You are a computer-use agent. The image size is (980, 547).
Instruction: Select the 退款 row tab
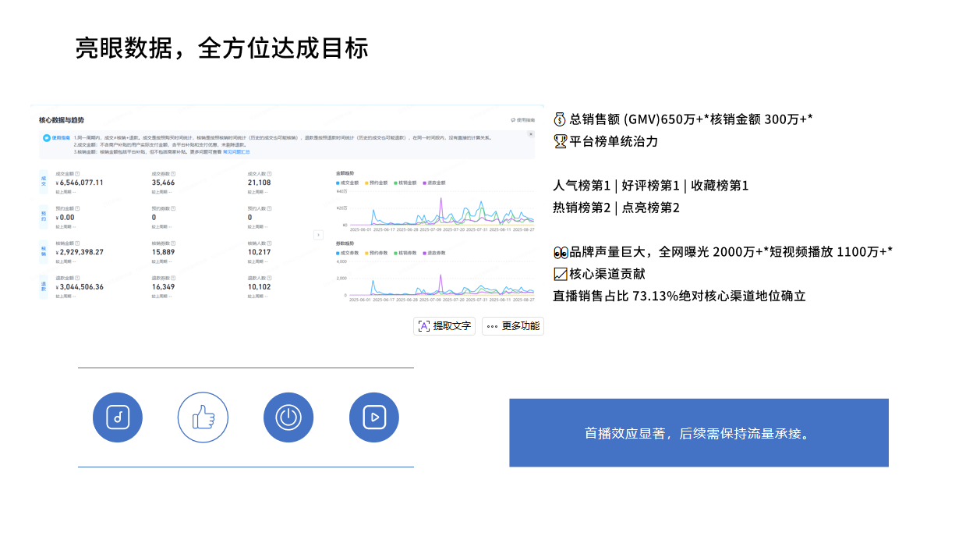44,286
